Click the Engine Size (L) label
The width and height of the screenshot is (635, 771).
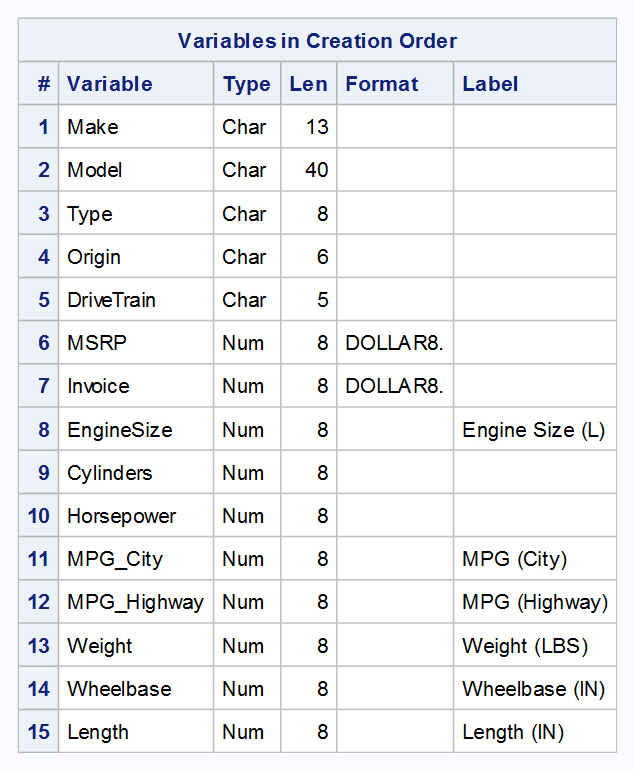[533, 430]
